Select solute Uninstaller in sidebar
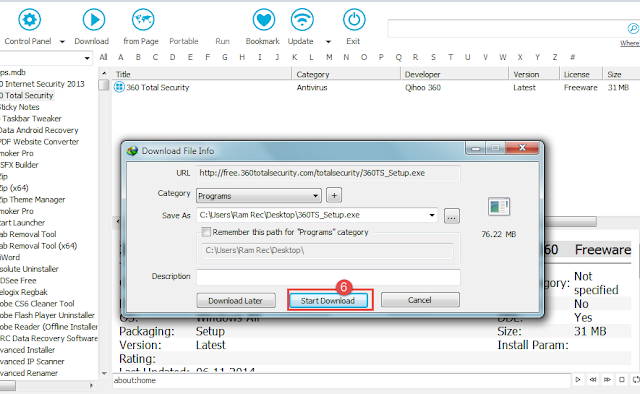This screenshot has width=640, height=394. tap(29, 269)
